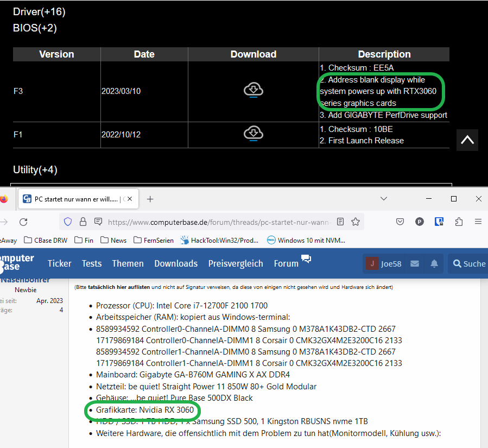Open the Windows 10 mit NVM... bookmark
The image size is (488, 448).
[306, 241]
